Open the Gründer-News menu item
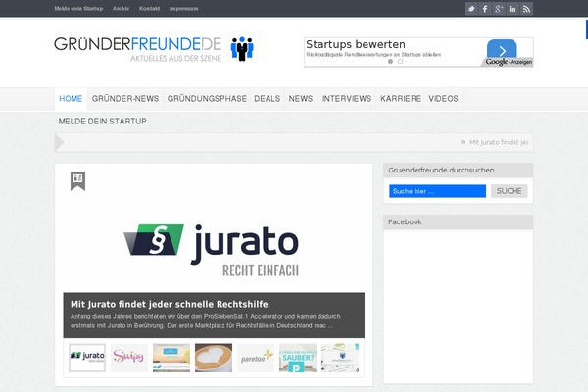The image size is (588, 392). (x=125, y=99)
